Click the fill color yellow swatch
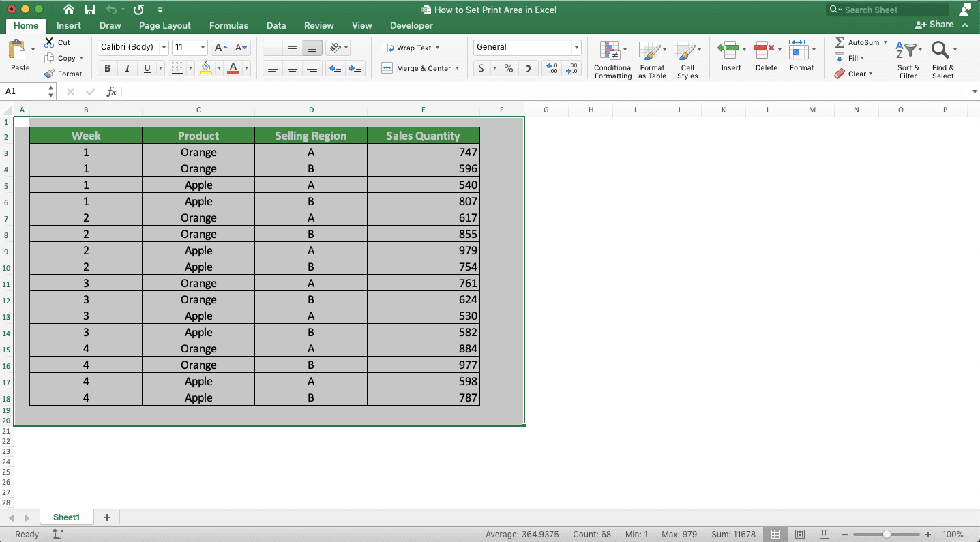 (206, 68)
